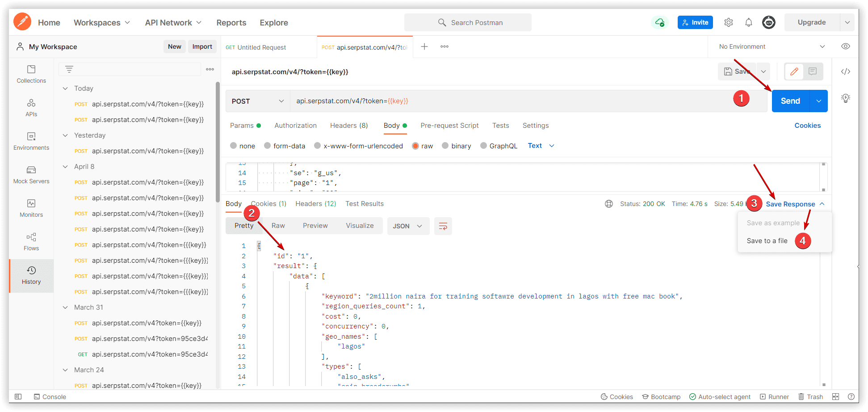Open the Flows sidebar panel
The height and width of the screenshot is (412, 868).
coord(31,242)
